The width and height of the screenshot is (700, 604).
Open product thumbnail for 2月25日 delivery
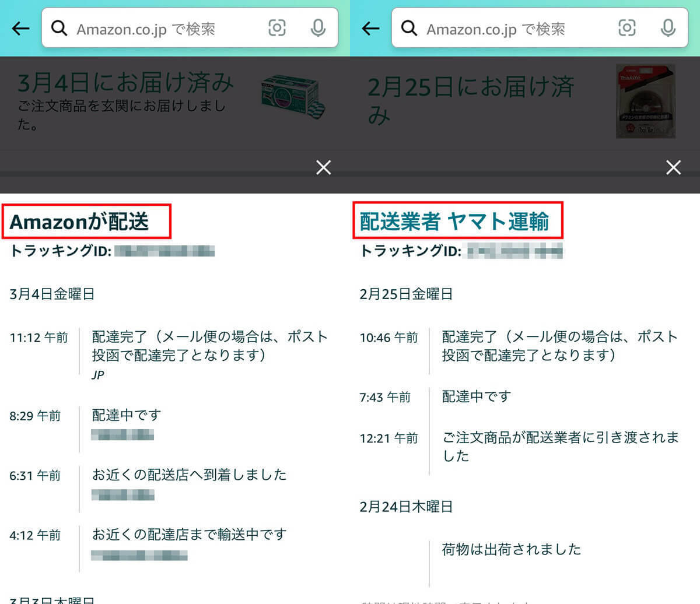646,101
